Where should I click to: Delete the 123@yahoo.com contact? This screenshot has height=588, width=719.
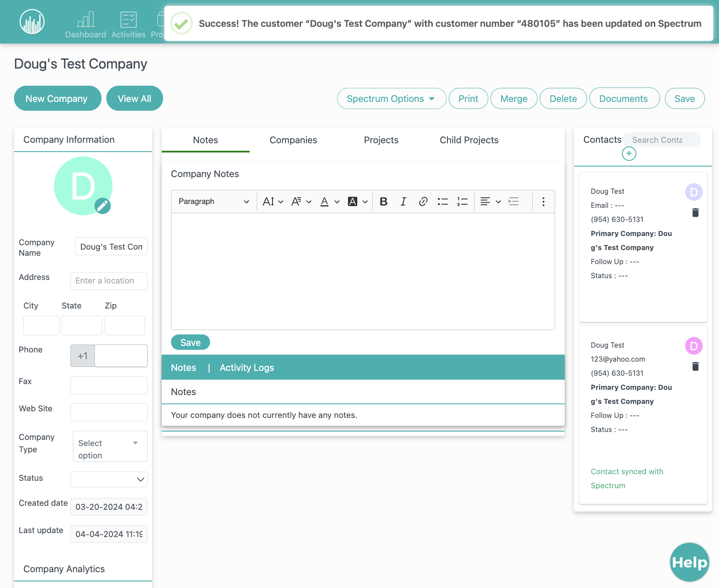pyautogui.click(x=695, y=367)
